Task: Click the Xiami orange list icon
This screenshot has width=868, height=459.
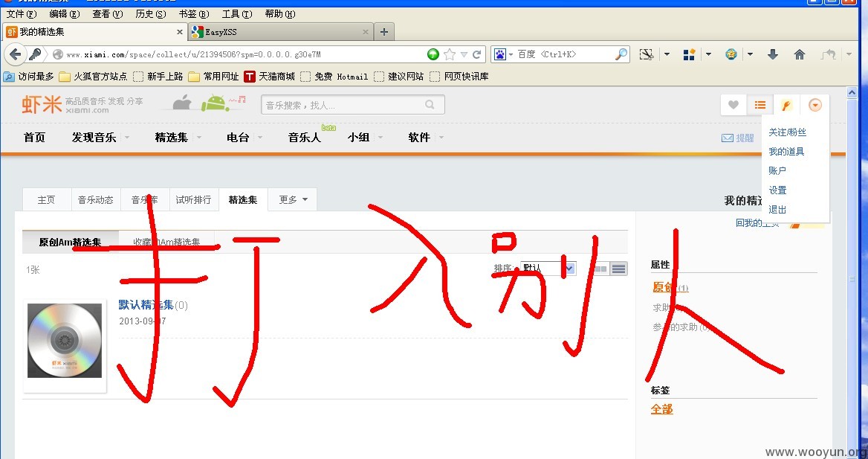Action: coord(760,105)
